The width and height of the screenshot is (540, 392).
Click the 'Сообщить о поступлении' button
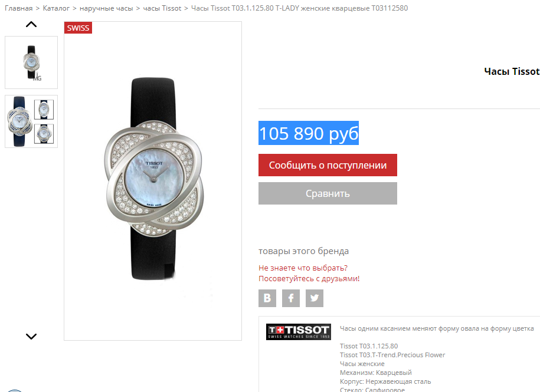[328, 165]
